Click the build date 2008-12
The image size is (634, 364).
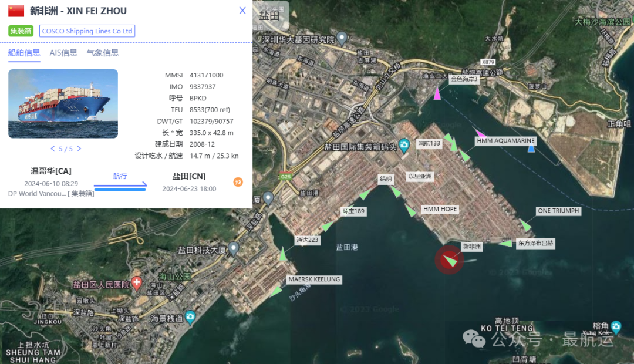[202, 144]
